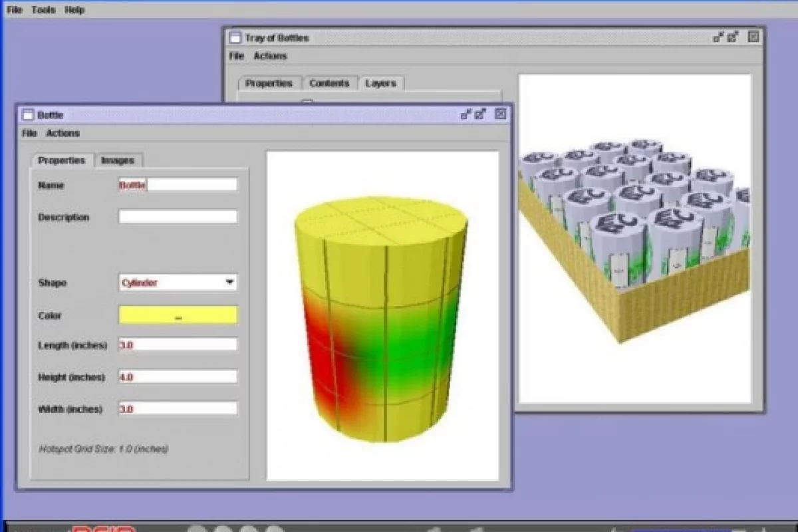Click the Bottle window system icon
The image size is (798, 532).
point(28,115)
